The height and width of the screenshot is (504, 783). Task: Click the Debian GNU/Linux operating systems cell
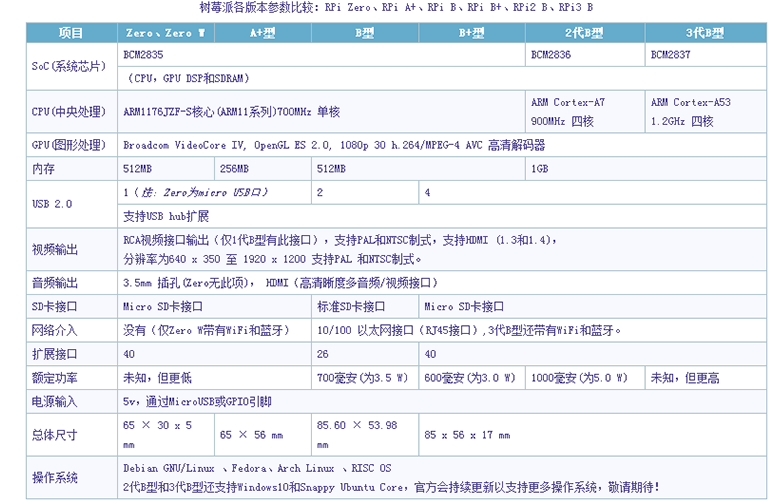(x=442, y=478)
